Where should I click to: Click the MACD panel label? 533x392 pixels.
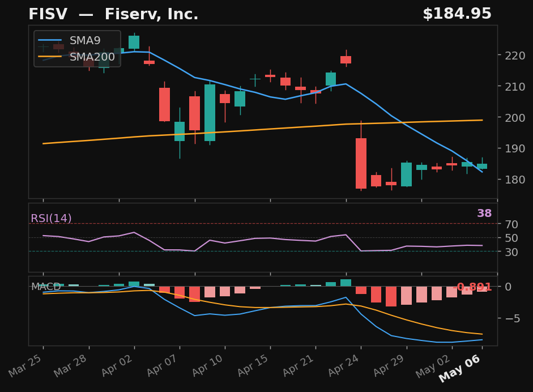pos(46,287)
